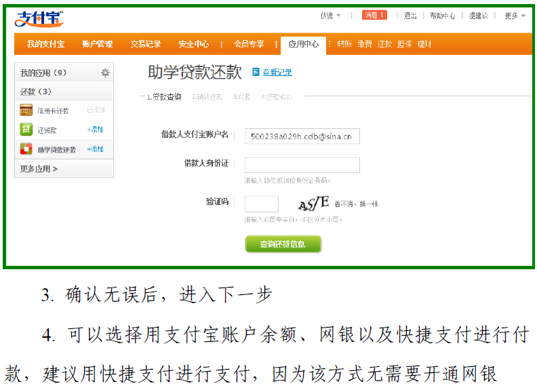Click the borrower Alipay account name field
Screen dimensions: 537x392
(x=302, y=136)
